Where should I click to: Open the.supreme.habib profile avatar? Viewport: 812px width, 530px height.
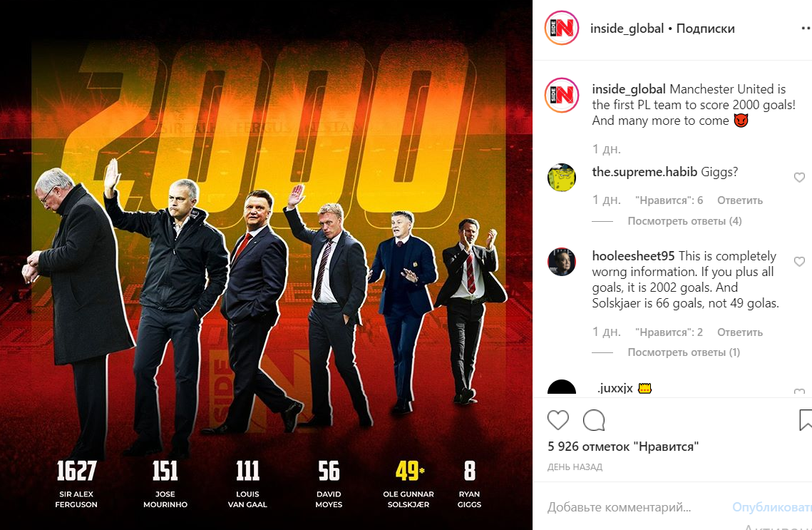(561, 177)
